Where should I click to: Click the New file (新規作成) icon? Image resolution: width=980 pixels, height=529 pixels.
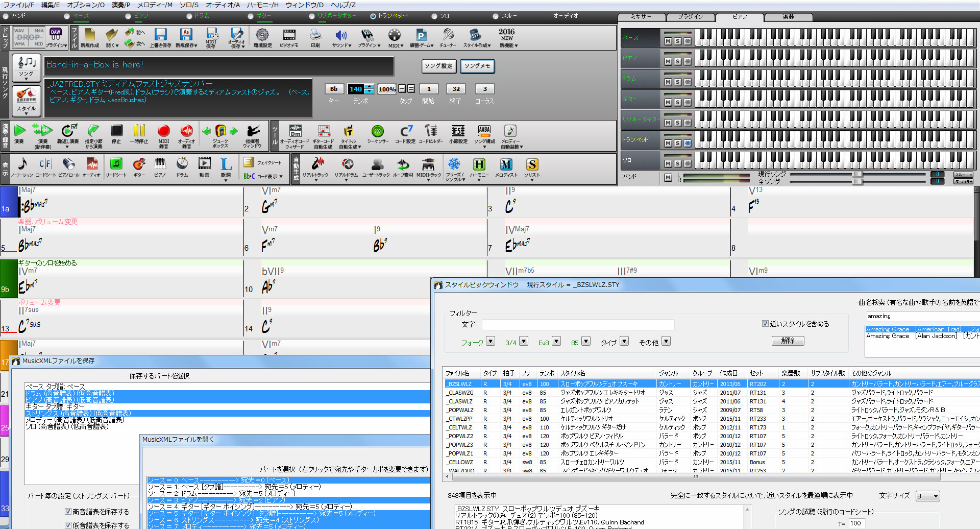[90, 38]
